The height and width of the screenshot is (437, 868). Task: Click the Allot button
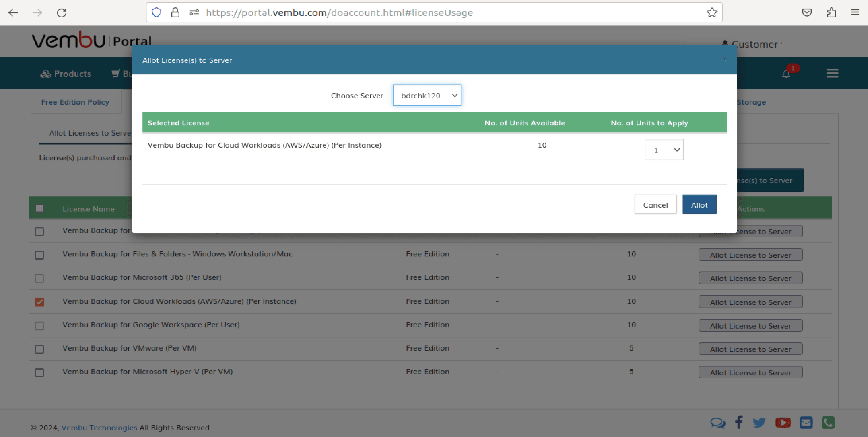699,205
